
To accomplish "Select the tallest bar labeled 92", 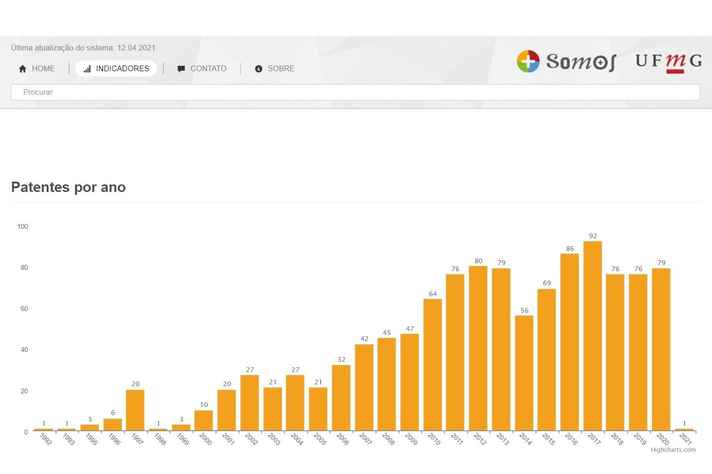I will click(x=593, y=336).
